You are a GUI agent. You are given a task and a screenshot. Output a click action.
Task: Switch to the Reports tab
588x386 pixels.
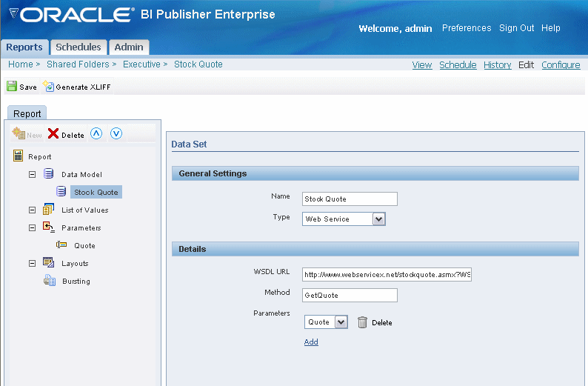[24, 47]
